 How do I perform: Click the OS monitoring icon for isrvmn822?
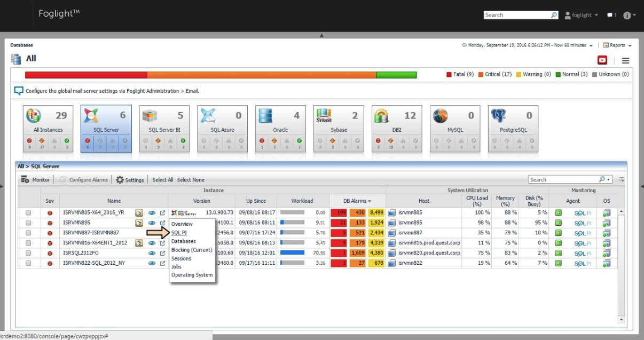click(x=607, y=263)
